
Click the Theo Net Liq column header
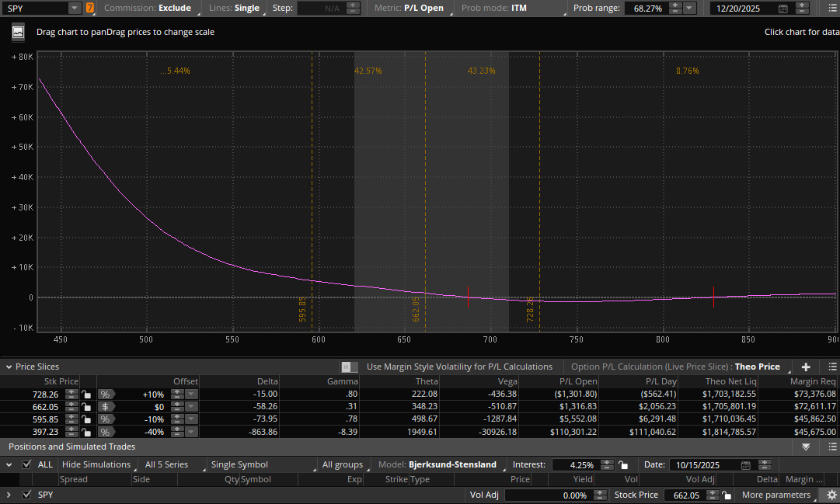[x=730, y=381]
